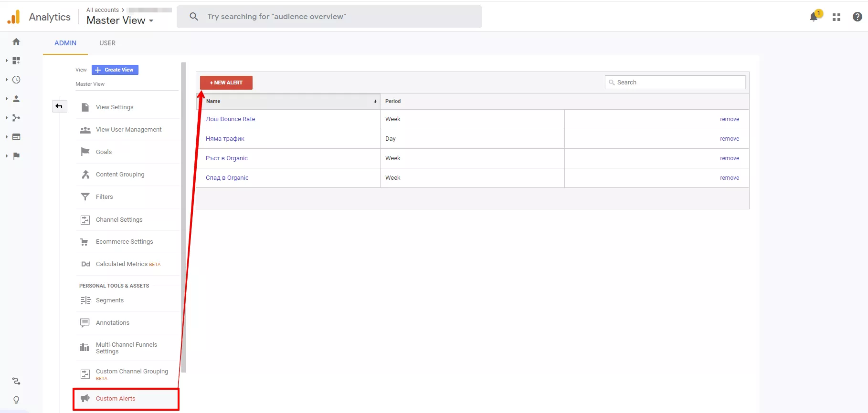The width and height of the screenshot is (868, 413).
Task: Focus the alerts Search field
Action: click(675, 83)
